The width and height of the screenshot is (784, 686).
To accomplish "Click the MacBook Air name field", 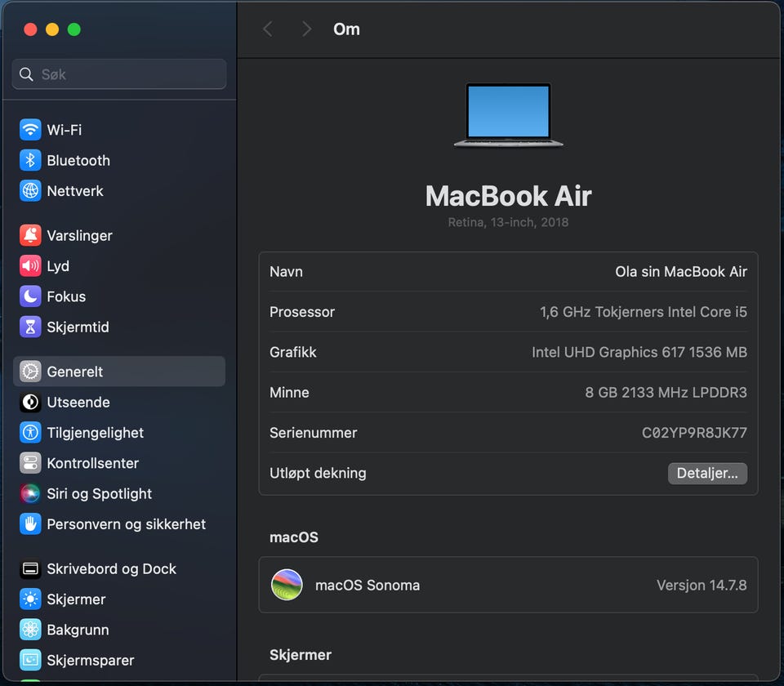I will pos(508,272).
